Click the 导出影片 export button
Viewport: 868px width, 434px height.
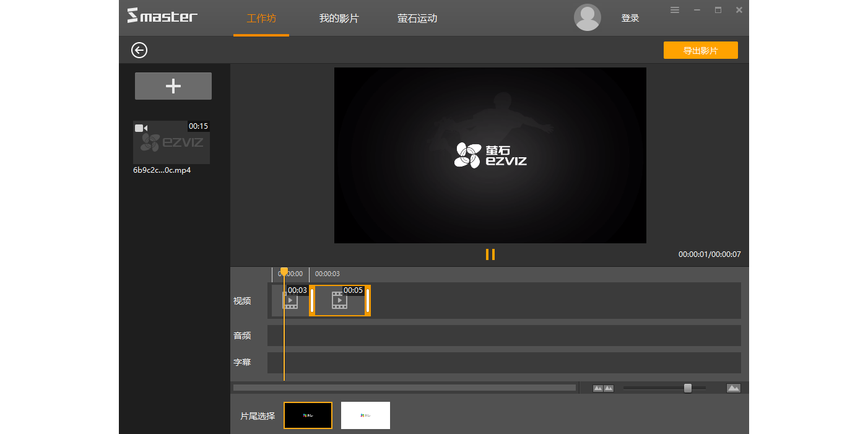click(700, 50)
